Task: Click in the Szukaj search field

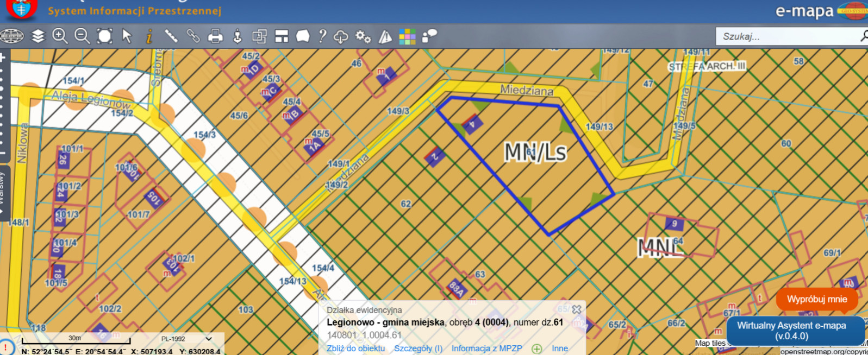Action: (x=786, y=36)
